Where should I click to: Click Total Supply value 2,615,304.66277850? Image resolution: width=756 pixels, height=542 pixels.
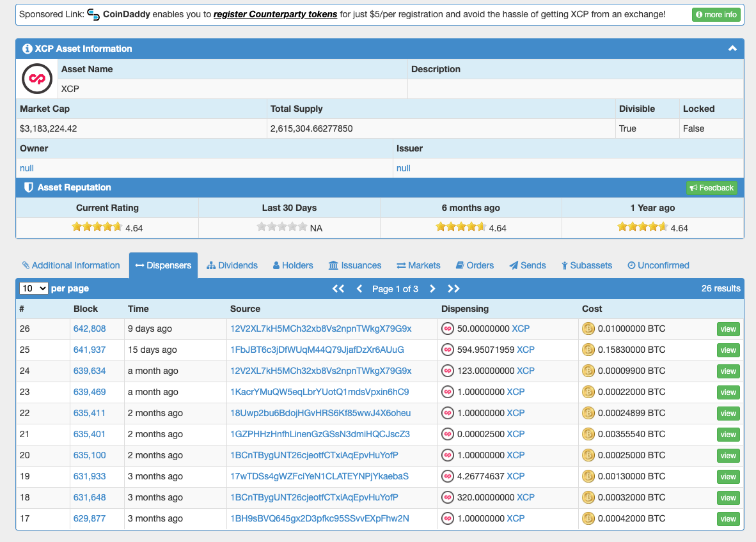point(311,128)
